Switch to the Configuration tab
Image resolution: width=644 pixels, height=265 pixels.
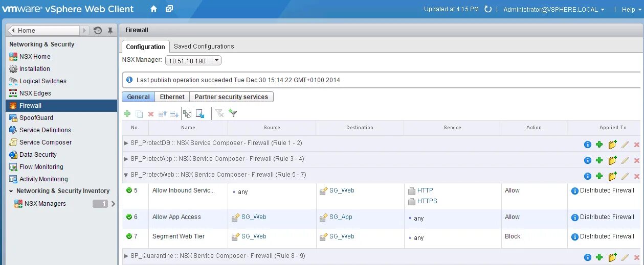pyautogui.click(x=145, y=46)
